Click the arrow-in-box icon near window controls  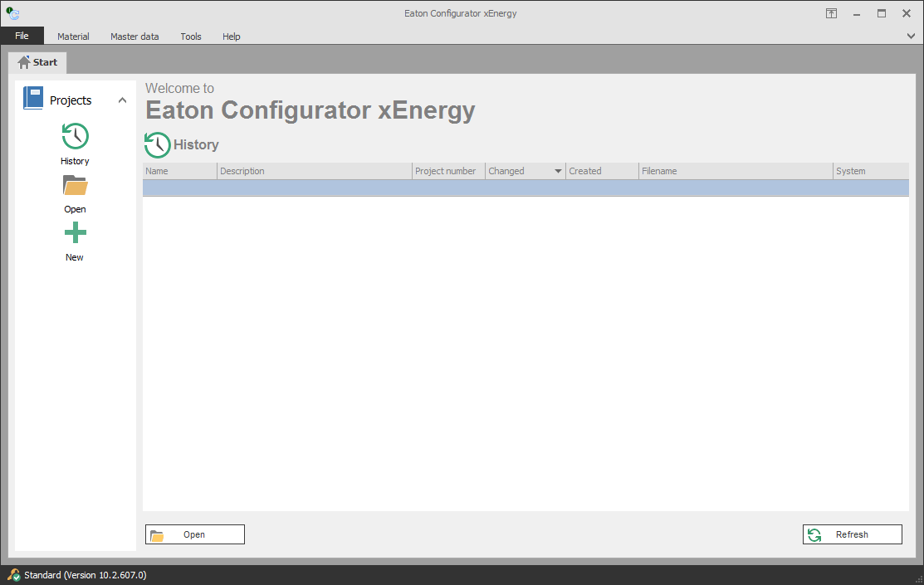pyautogui.click(x=831, y=13)
